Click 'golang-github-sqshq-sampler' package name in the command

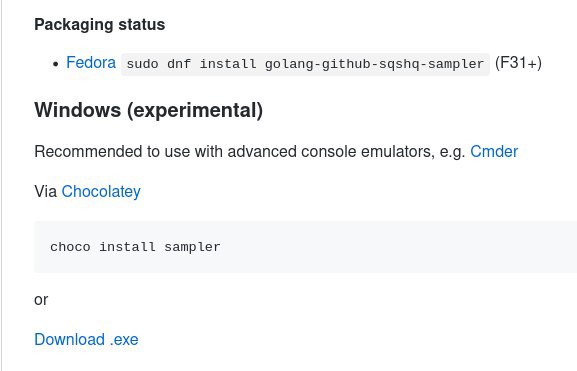click(x=374, y=64)
